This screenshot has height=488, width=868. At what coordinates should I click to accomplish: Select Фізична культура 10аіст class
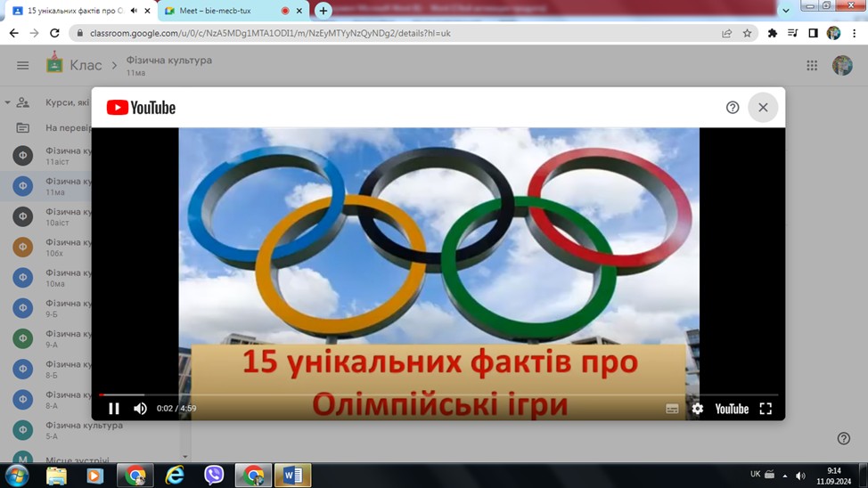[46, 216]
